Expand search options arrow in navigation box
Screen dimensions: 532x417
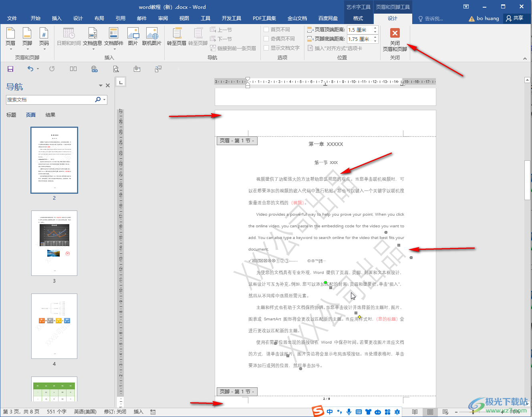(x=105, y=99)
